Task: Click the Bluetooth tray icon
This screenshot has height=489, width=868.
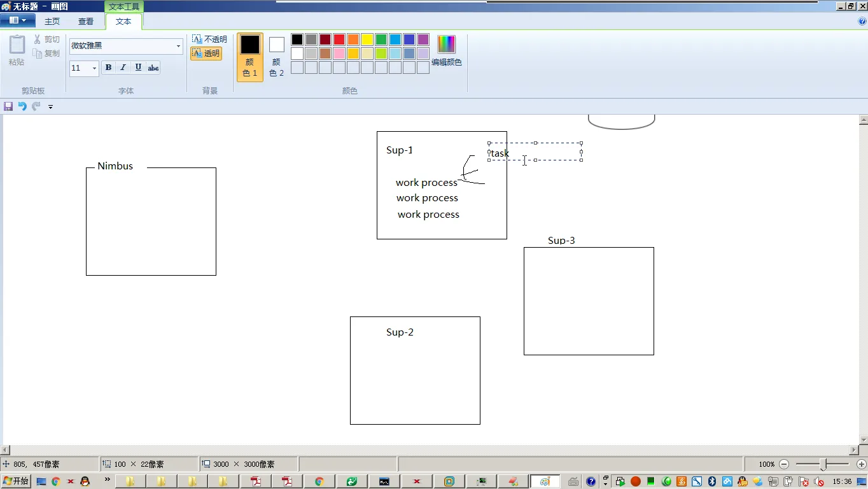Action: (712, 481)
